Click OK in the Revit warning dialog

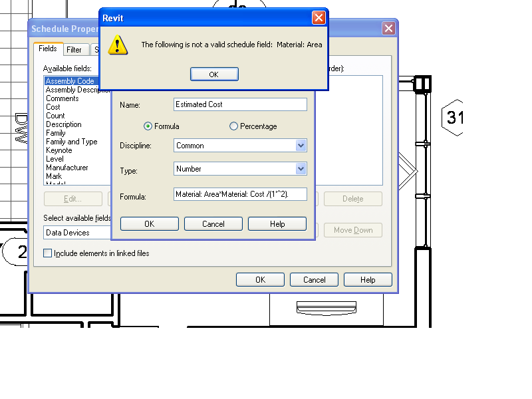click(214, 74)
